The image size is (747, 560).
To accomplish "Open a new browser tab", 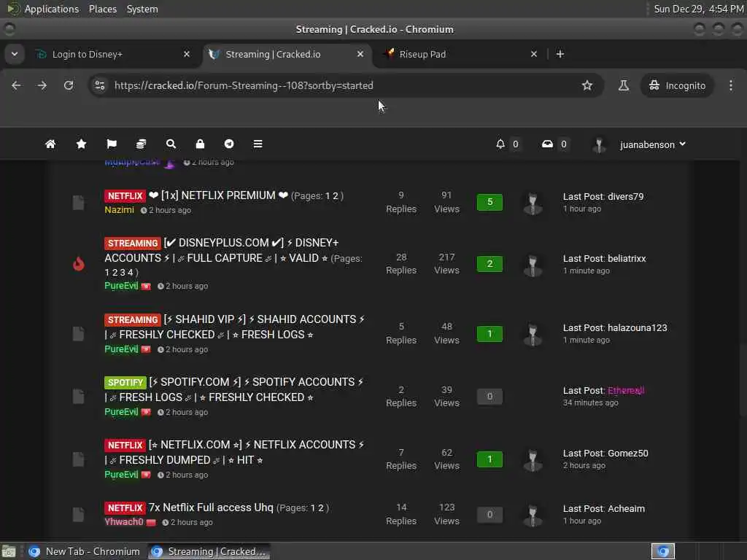I will [560, 54].
